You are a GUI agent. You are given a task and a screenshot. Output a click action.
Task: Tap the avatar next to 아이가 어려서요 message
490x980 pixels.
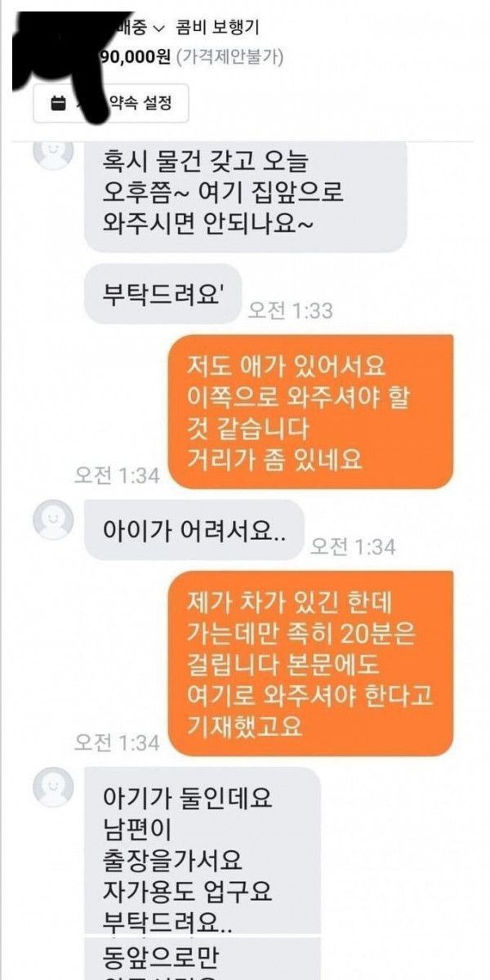(x=54, y=519)
